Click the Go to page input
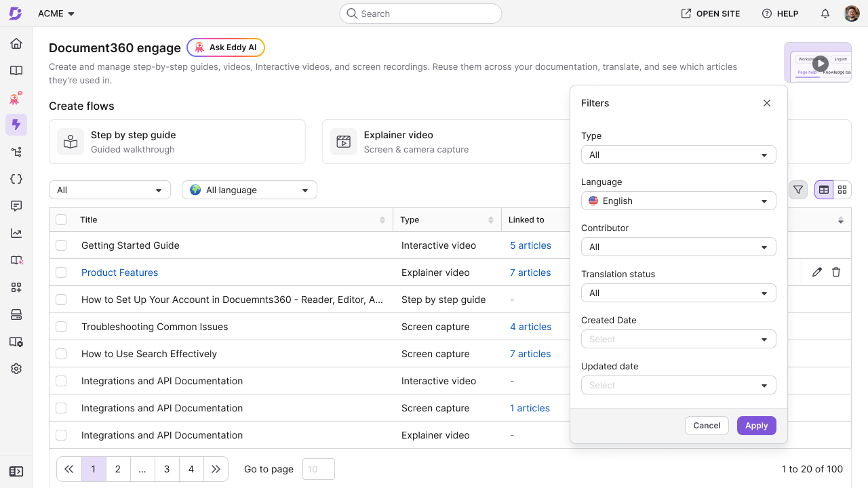This screenshot has height=488, width=868. point(318,469)
